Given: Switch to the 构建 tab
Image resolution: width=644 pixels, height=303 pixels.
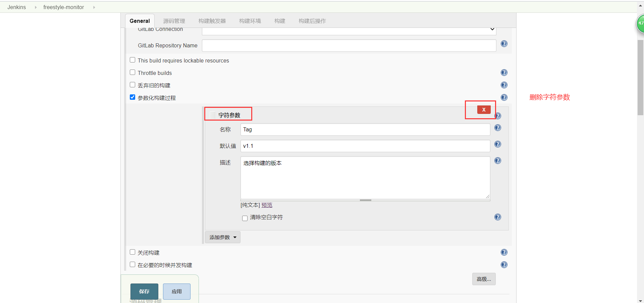Looking at the screenshot, I should pos(280,21).
